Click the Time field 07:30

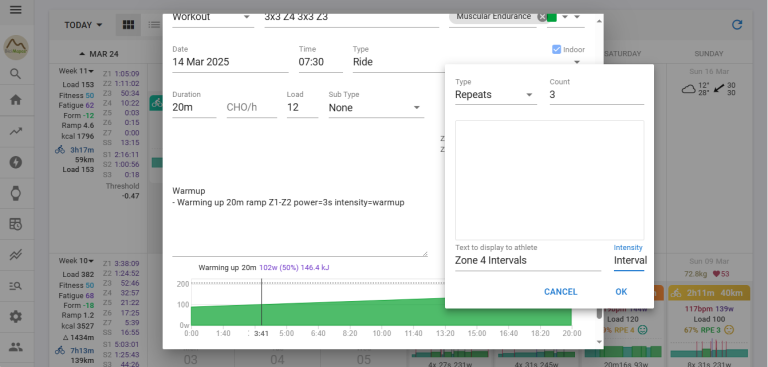click(320, 62)
